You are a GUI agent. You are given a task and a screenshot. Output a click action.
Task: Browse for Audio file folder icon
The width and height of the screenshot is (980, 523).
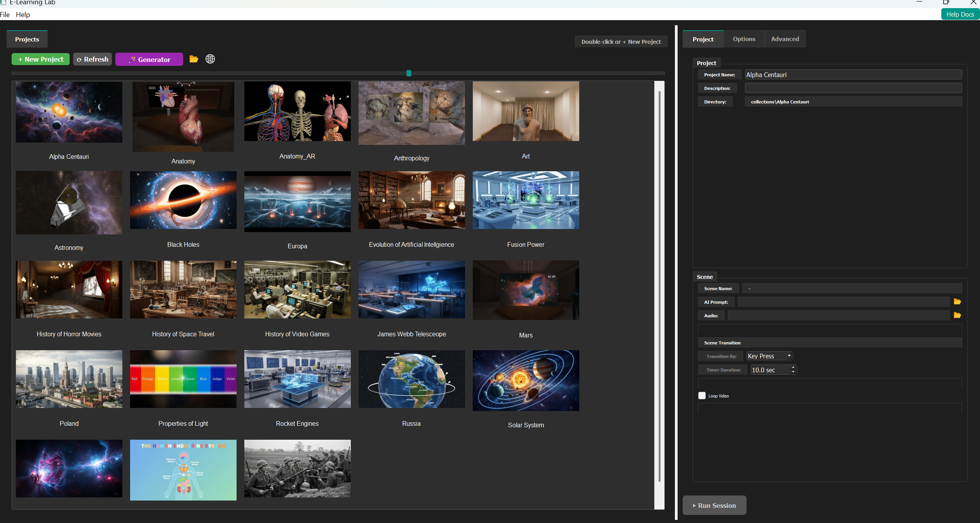957,315
